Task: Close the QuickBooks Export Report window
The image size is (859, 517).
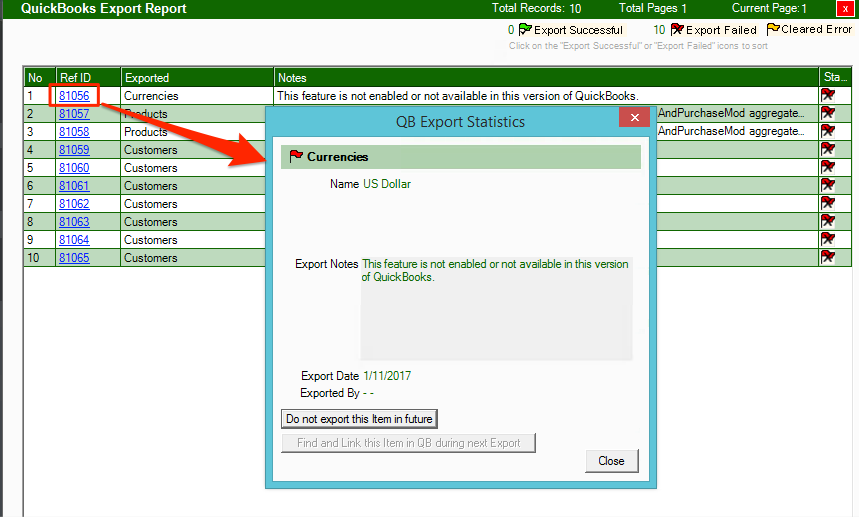Action: pos(845,9)
